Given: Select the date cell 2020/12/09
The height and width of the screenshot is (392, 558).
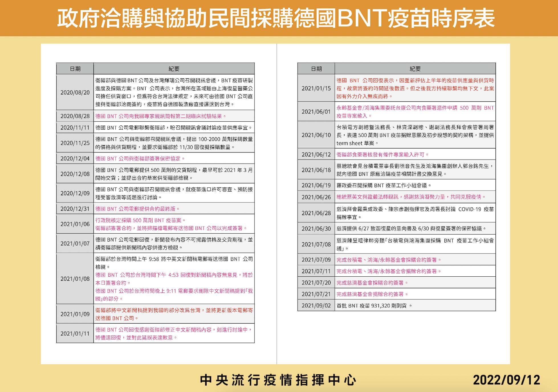Looking at the screenshot, I should [x=75, y=193].
